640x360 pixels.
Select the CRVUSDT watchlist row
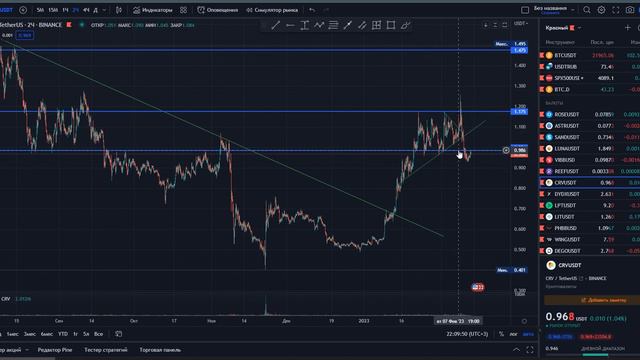590,182
